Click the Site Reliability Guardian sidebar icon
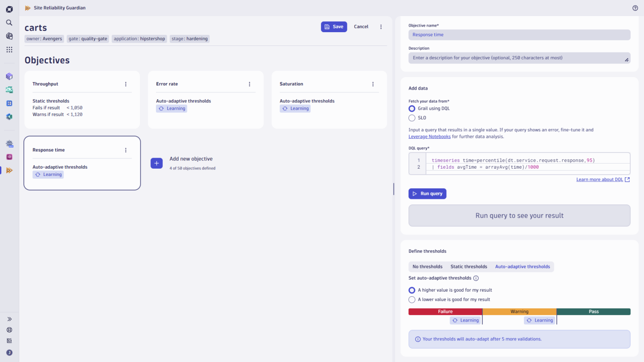This screenshot has width=644, height=362. coord(9,170)
